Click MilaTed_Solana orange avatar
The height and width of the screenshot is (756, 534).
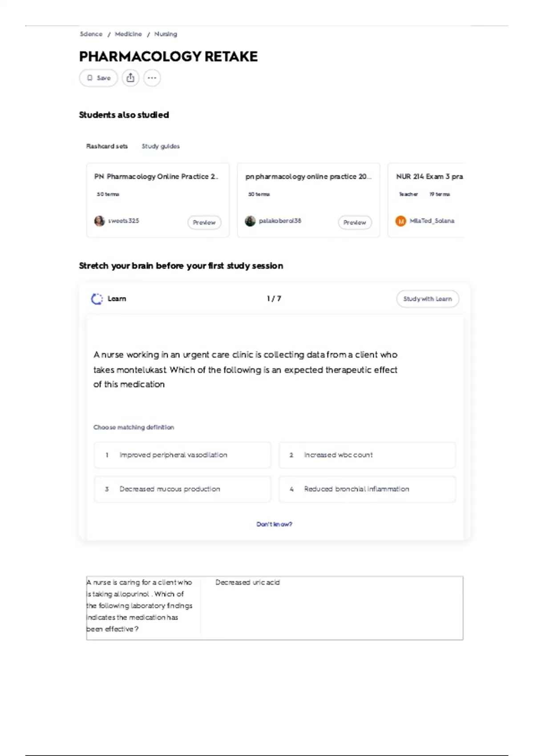(x=400, y=221)
